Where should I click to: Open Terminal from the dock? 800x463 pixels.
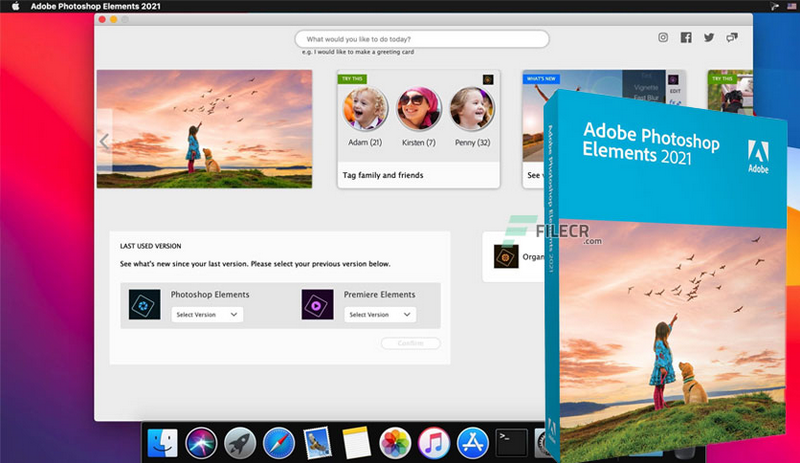511,443
